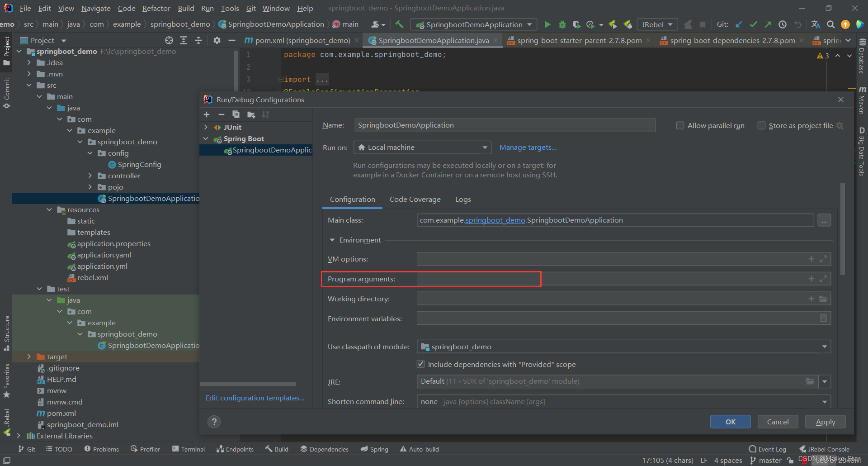
Task: Browse JRE folder icon
Action: click(x=810, y=381)
